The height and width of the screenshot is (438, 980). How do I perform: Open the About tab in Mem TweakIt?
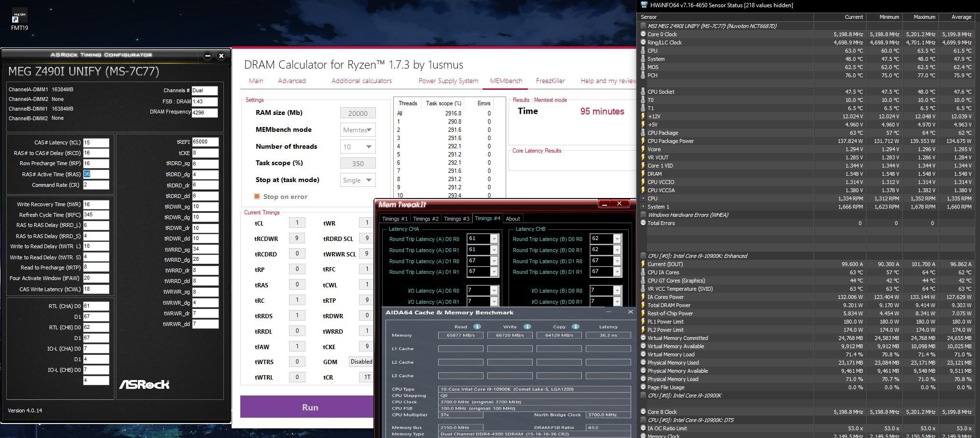[512, 219]
